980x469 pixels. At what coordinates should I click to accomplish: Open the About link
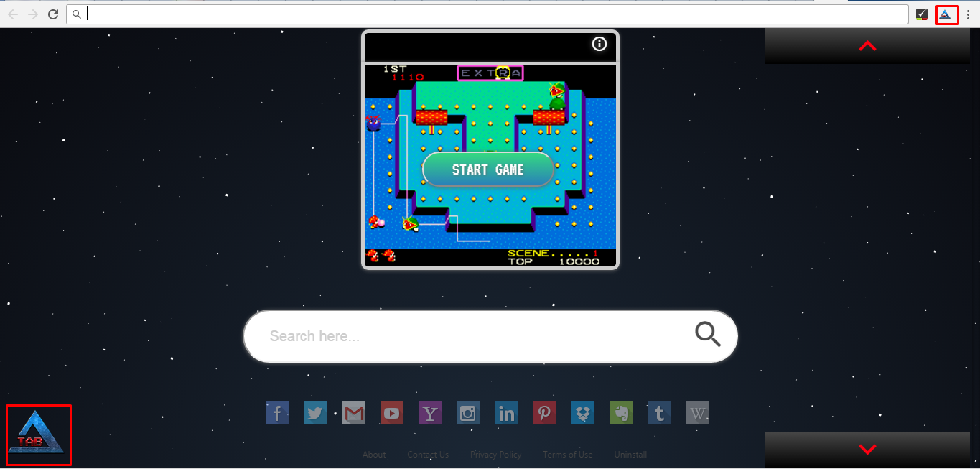(x=374, y=455)
